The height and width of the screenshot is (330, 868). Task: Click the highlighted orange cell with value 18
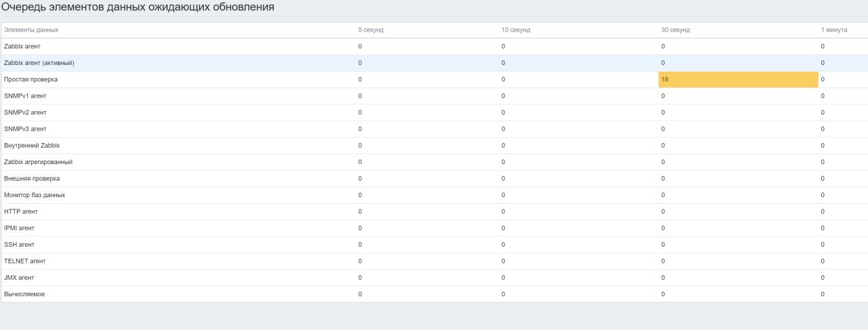(738, 79)
